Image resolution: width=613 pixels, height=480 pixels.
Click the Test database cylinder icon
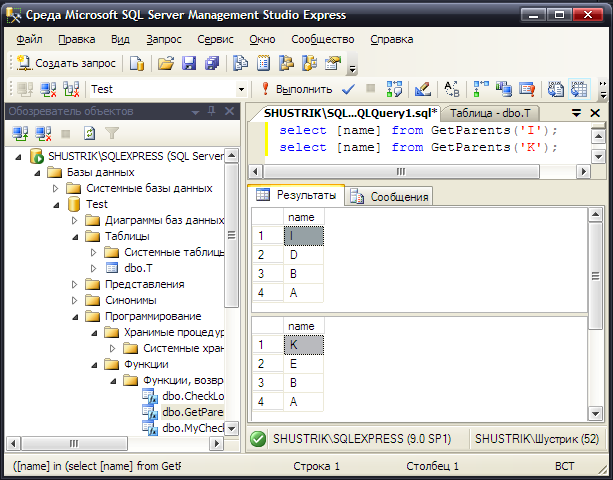click(73, 204)
